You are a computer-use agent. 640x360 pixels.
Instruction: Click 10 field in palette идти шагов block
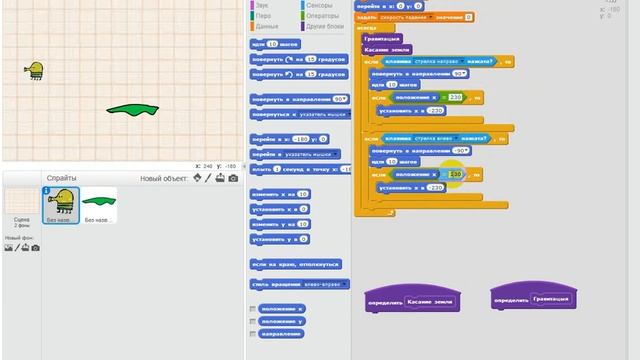tap(272, 44)
